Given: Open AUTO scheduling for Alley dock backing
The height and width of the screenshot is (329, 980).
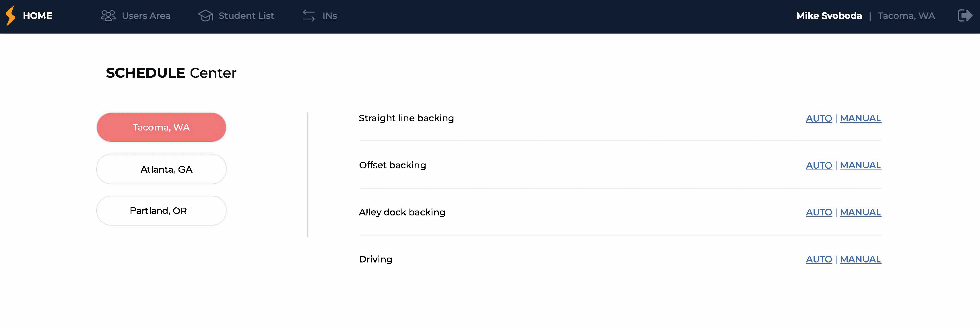Looking at the screenshot, I should pos(819,212).
